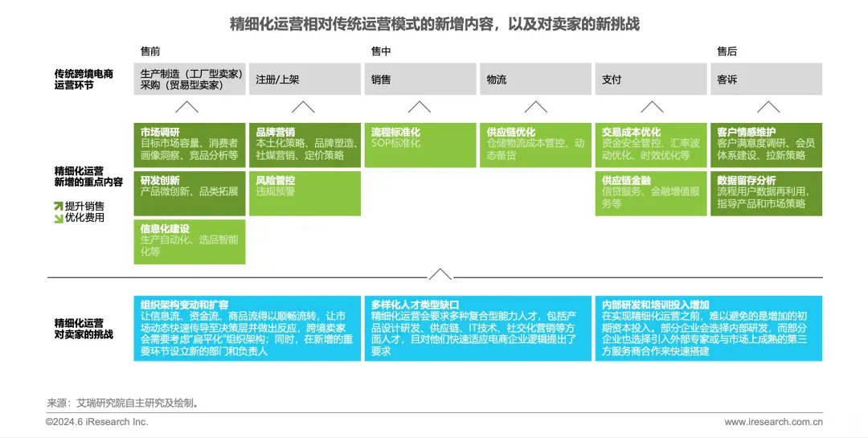Open the www.iresearch.com.cn link
The image size is (868, 438).
tap(773, 422)
